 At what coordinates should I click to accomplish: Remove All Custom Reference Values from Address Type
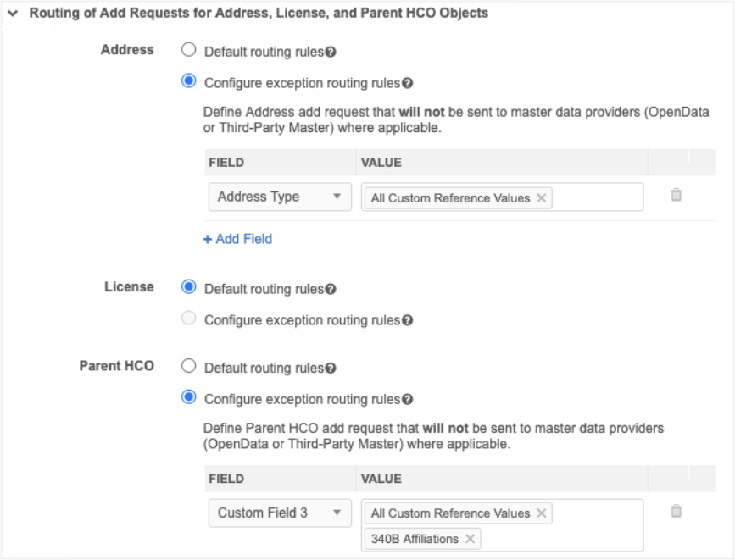[542, 198]
